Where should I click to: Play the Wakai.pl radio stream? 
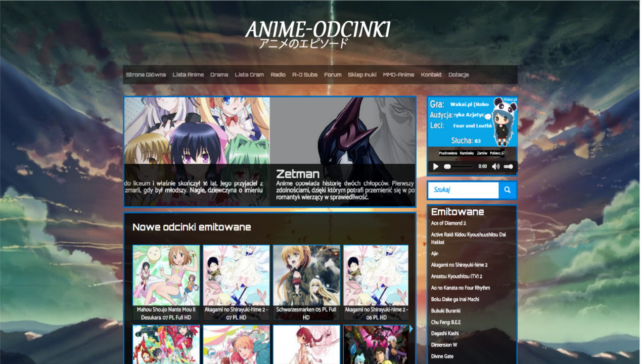pyautogui.click(x=436, y=166)
